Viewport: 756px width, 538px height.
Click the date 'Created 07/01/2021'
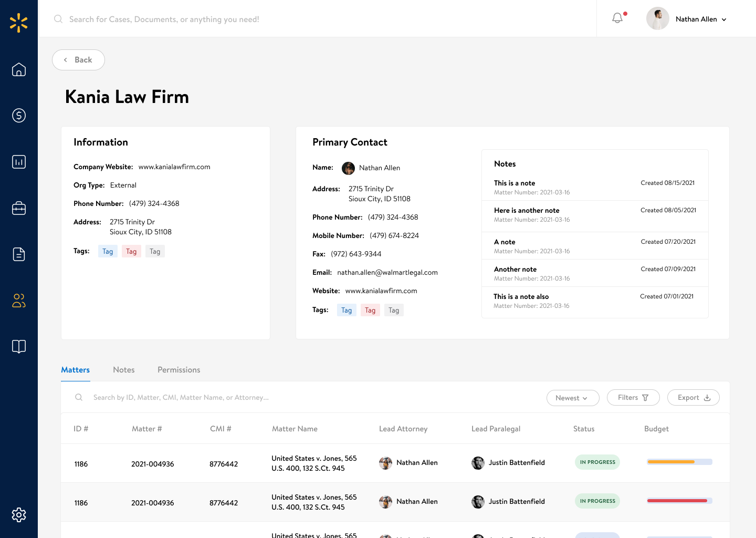(667, 297)
